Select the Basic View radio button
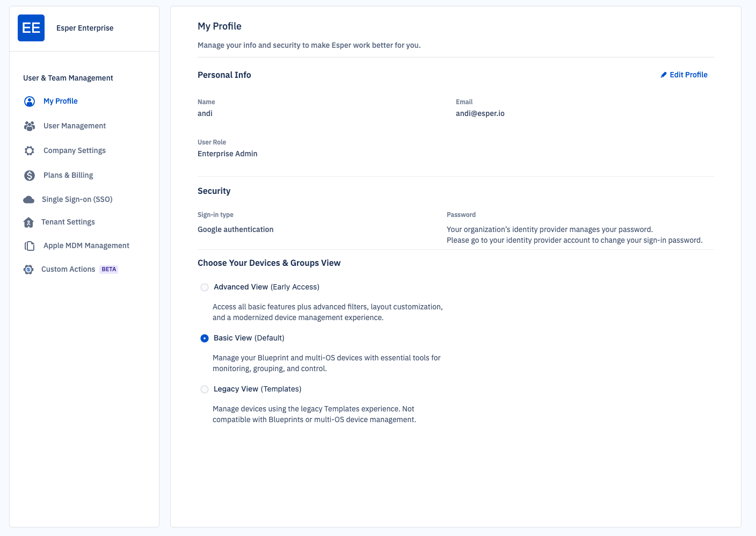756x536 pixels. [205, 338]
